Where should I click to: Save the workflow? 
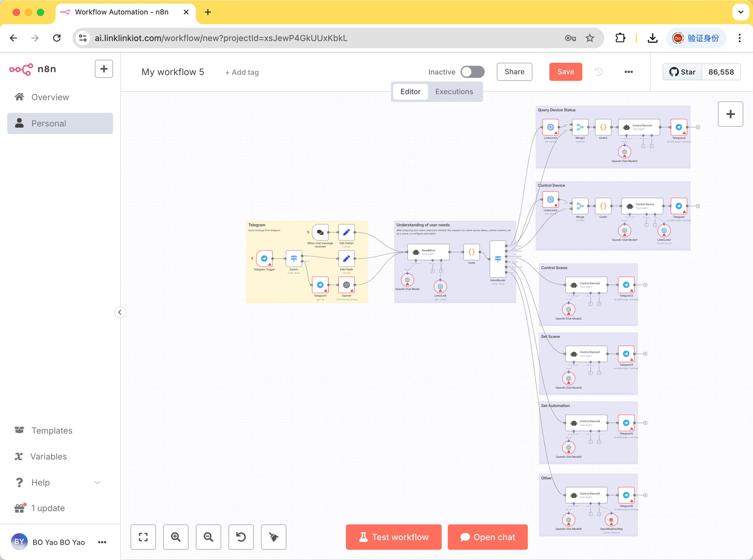[565, 72]
